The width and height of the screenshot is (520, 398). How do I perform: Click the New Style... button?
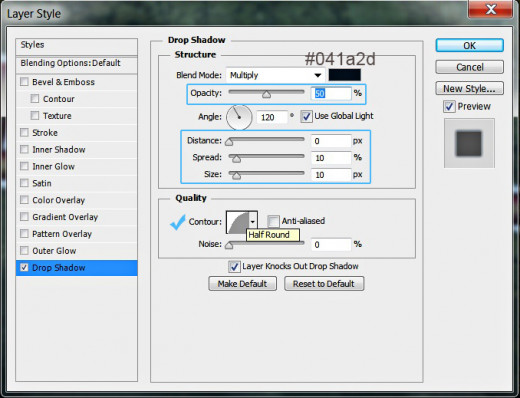click(x=469, y=88)
